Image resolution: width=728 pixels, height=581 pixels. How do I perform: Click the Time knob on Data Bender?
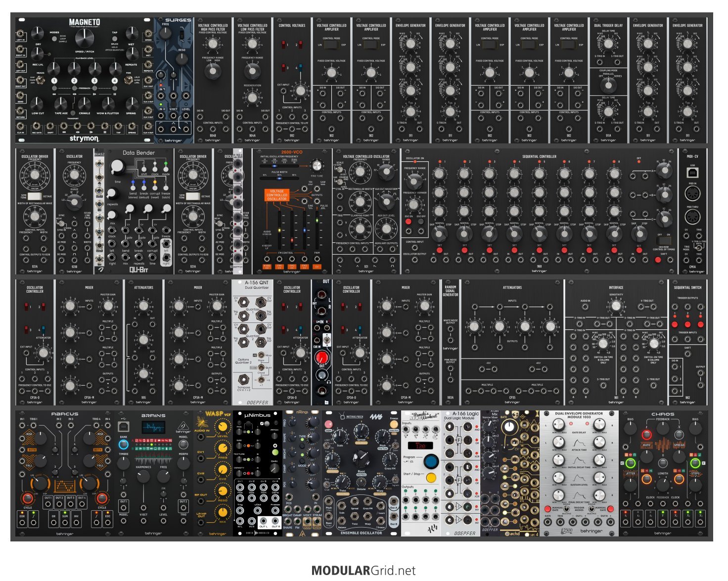pos(118,169)
